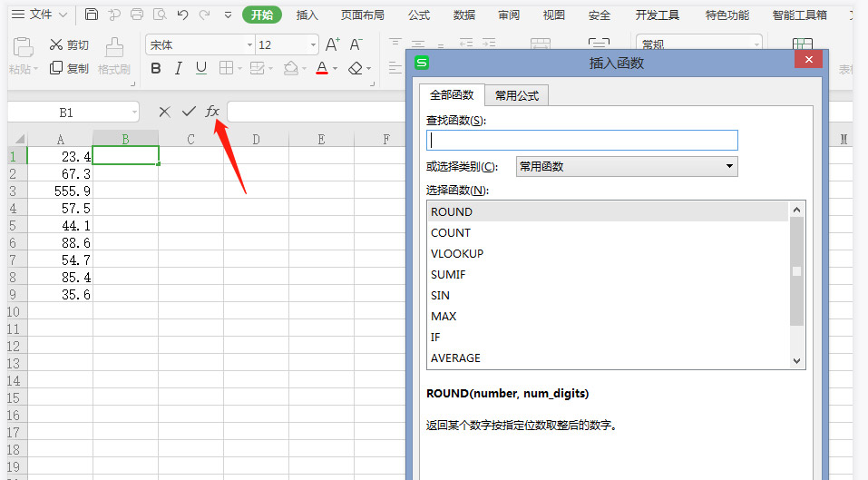
Task: Click the print preview icon
Action: (160, 15)
